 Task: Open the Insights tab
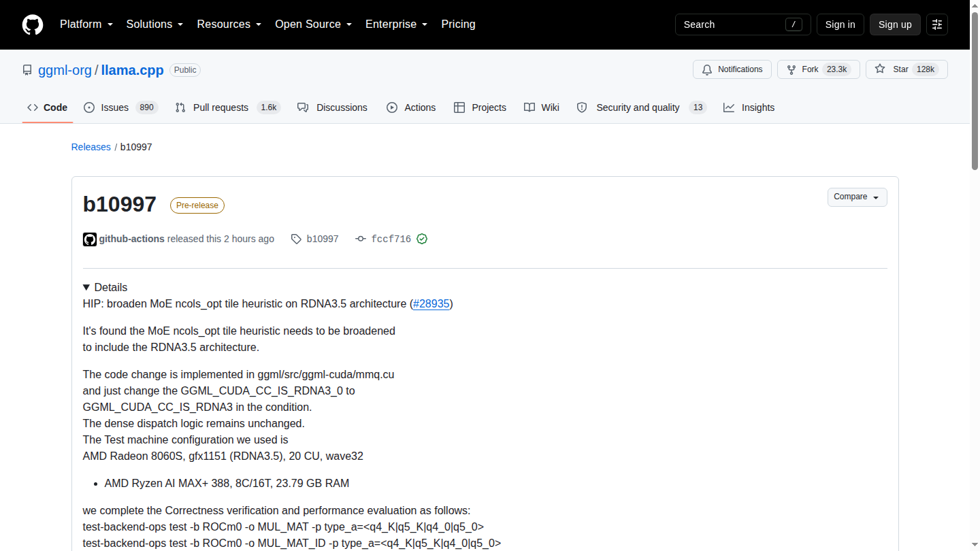[x=749, y=107]
